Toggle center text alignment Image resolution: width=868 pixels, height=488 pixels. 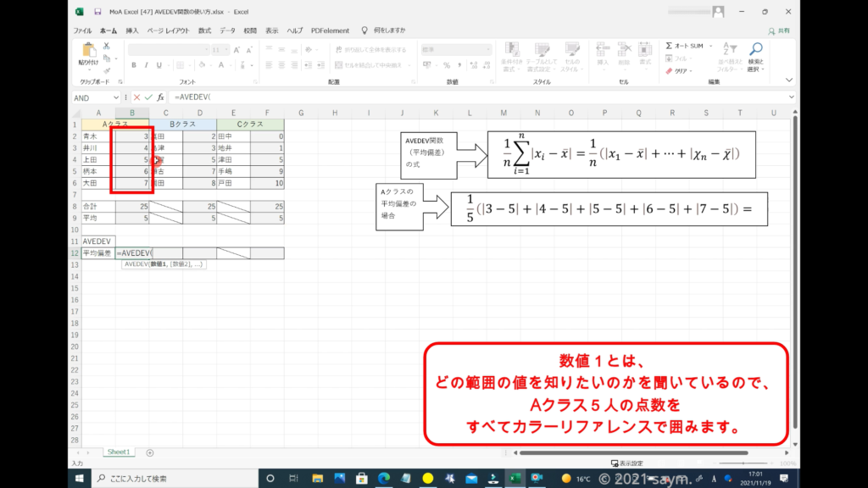(x=281, y=65)
